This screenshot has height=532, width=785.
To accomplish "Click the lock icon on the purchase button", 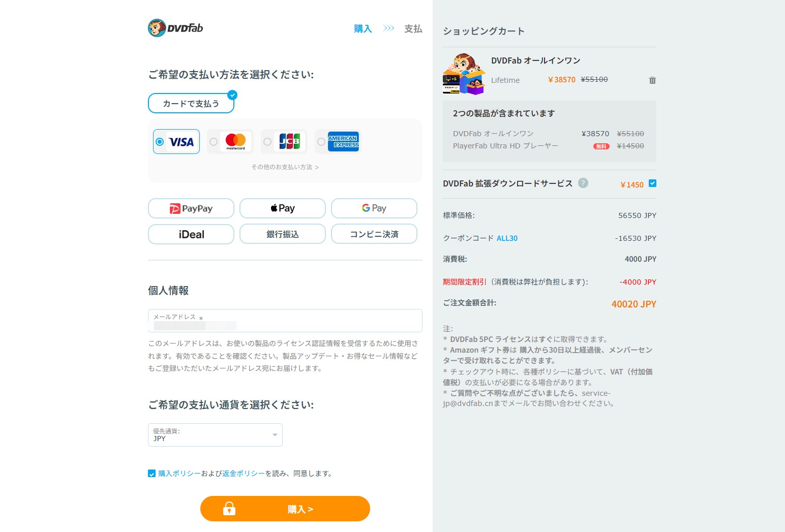I will (x=229, y=509).
